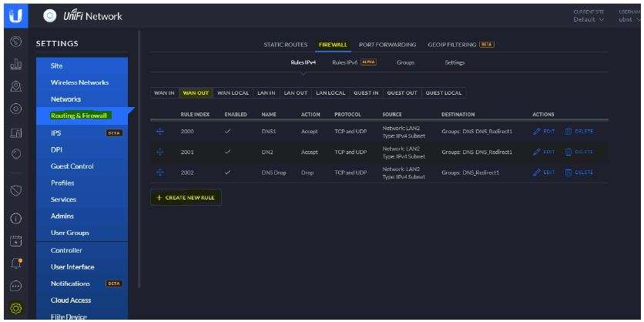
Task: Open the shield Threat Management icon
Action: pos(16,191)
